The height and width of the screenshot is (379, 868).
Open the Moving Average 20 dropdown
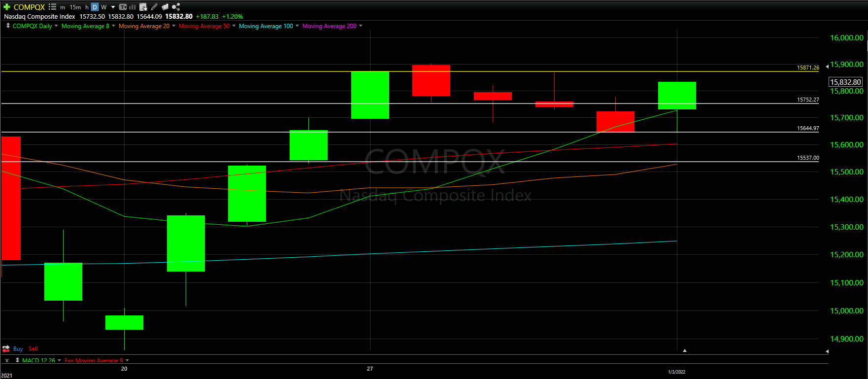point(173,26)
